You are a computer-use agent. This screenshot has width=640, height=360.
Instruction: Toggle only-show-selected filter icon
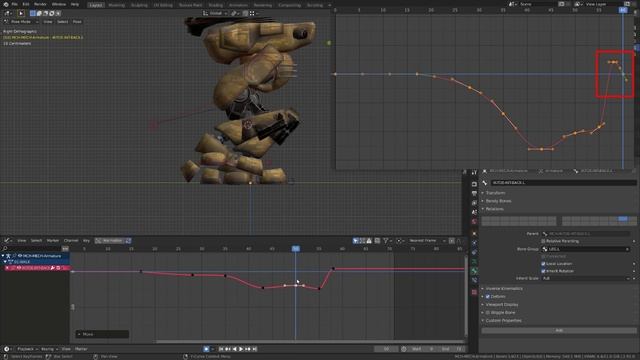356,241
